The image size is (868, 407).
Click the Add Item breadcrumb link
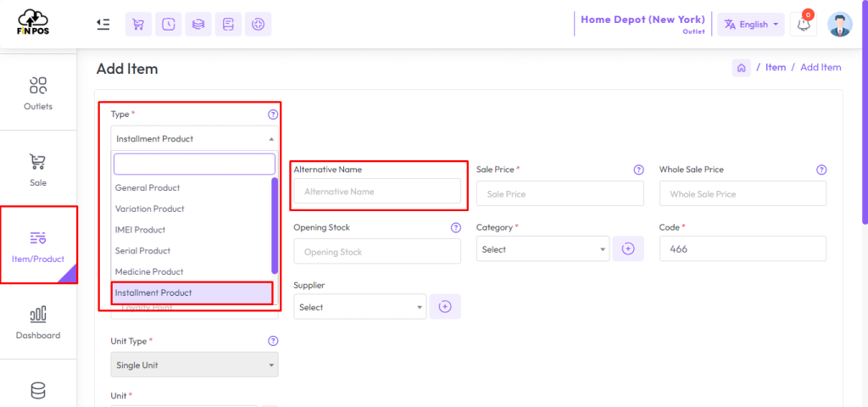821,68
